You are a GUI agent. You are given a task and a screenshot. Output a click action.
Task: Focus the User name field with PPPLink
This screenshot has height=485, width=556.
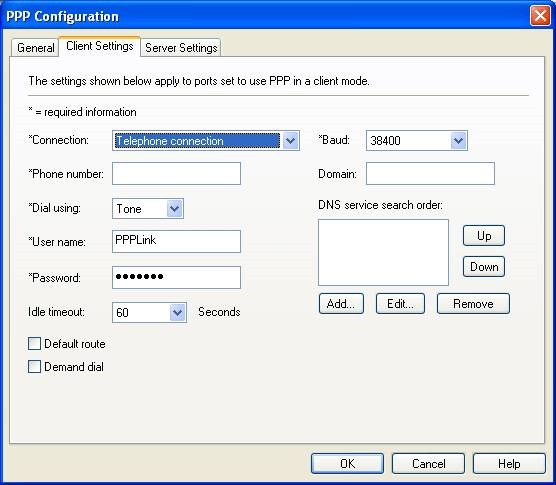[x=176, y=241]
